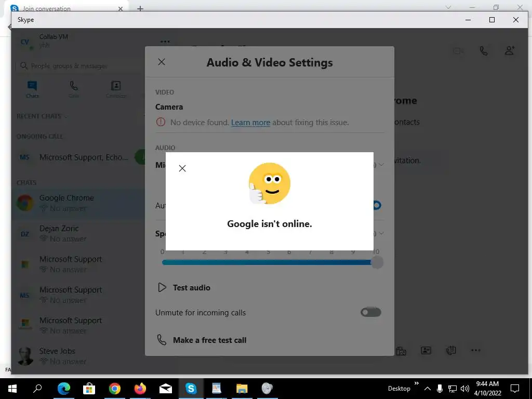Select the Dejan Zoric chat

(78, 233)
